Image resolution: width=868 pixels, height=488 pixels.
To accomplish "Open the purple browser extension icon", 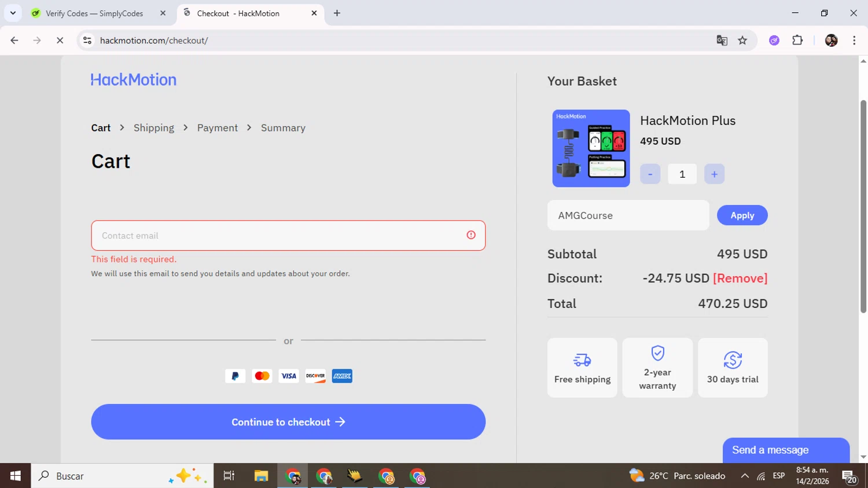I will tap(774, 41).
